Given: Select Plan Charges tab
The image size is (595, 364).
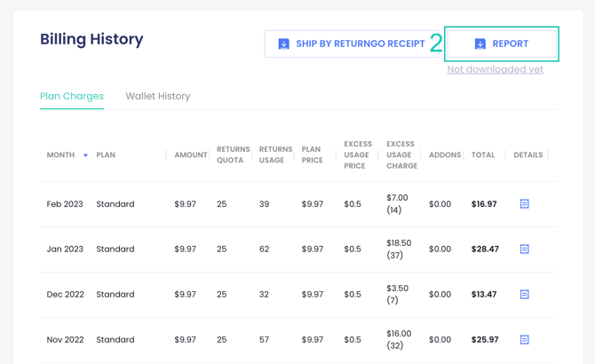Looking at the screenshot, I should [x=72, y=96].
